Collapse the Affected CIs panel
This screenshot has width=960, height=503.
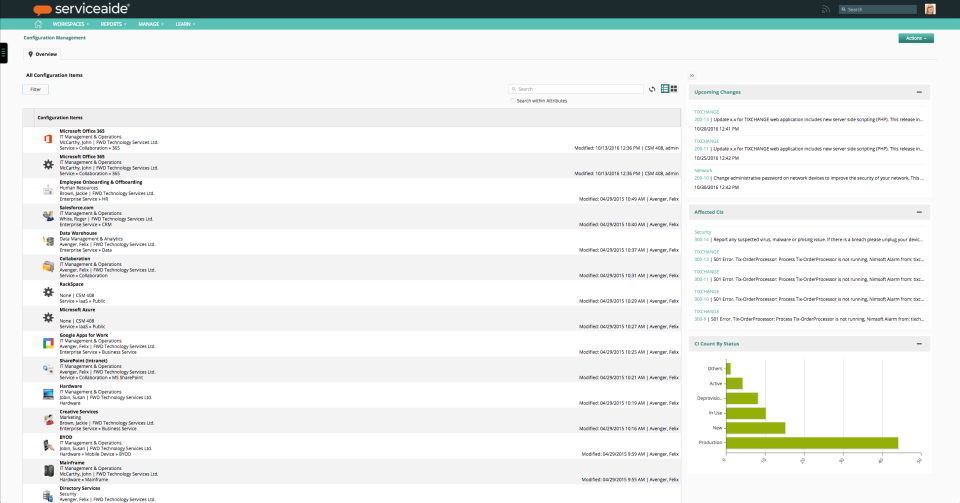tap(919, 212)
